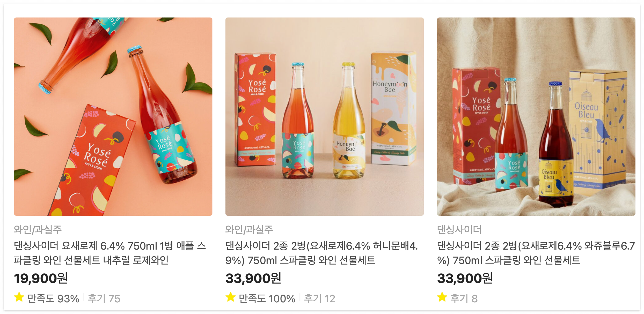This screenshot has height=314, width=644.
Task: Open the 요새로제6.4% 와쥬블루6.7% set title
Action: point(536,253)
